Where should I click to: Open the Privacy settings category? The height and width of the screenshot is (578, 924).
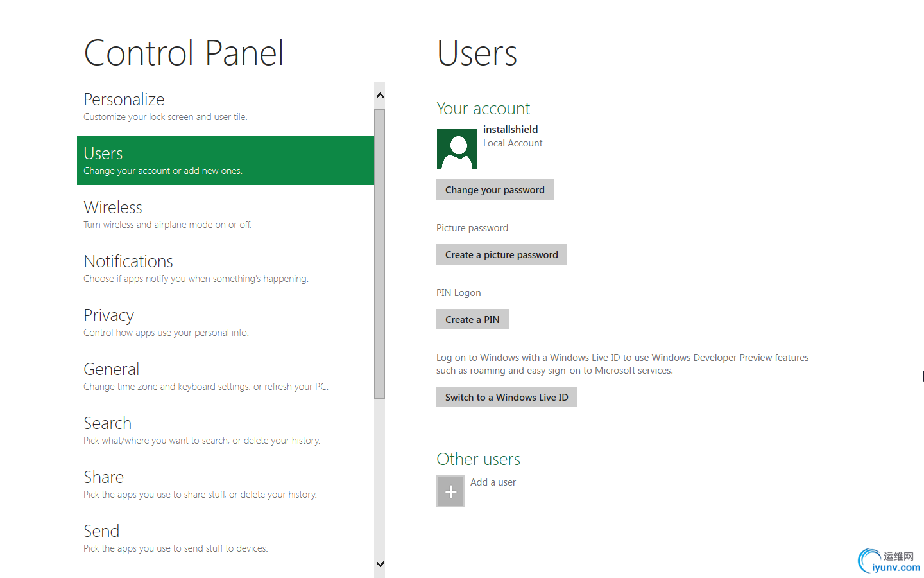click(x=225, y=322)
